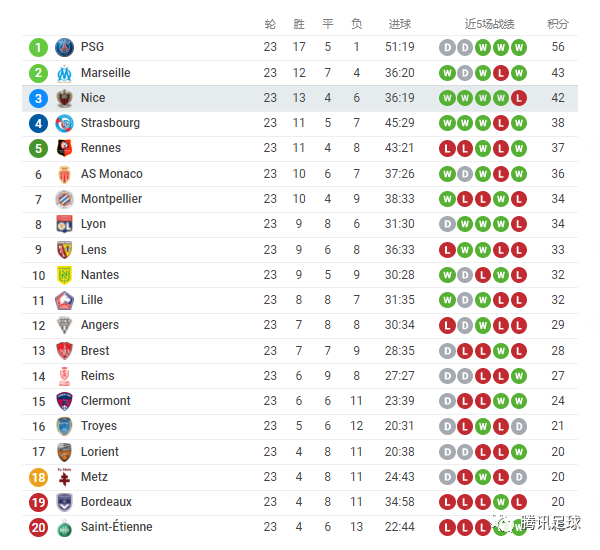Click the Strasbourg club badge
The image size is (600, 550).
[x=64, y=123]
